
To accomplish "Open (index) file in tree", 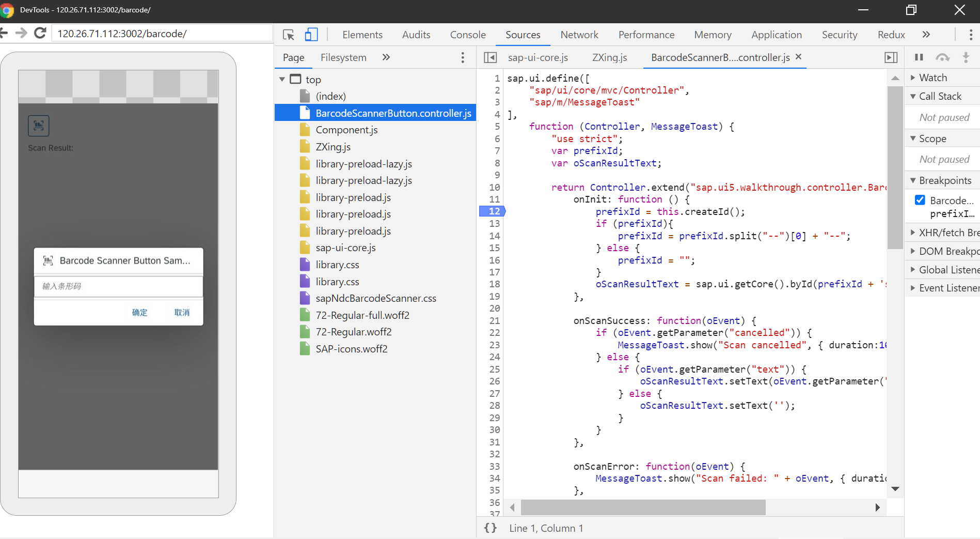I will coord(330,96).
